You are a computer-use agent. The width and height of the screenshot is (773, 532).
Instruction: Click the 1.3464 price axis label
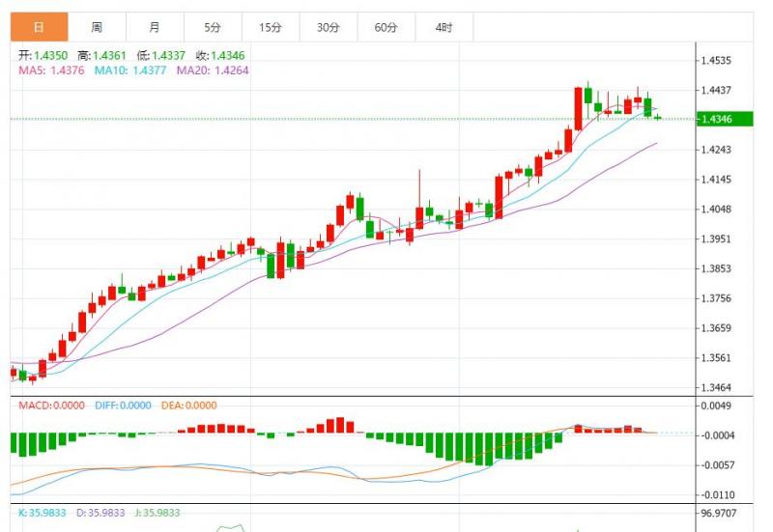pos(716,388)
